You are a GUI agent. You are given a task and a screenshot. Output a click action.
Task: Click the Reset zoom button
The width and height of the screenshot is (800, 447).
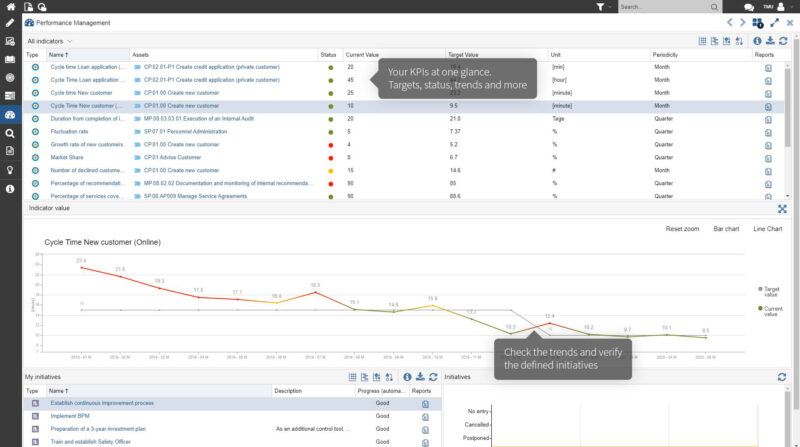[x=683, y=229]
